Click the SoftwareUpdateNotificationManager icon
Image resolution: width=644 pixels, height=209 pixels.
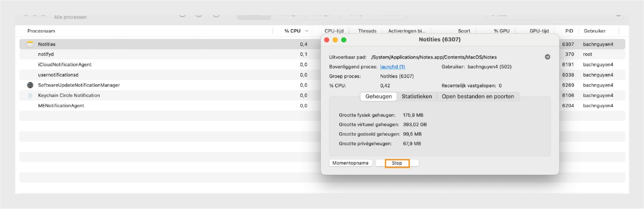click(30, 85)
